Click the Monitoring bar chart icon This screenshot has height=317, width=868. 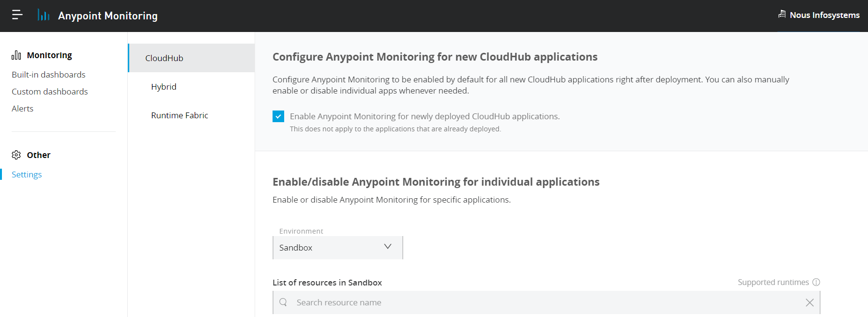point(16,55)
